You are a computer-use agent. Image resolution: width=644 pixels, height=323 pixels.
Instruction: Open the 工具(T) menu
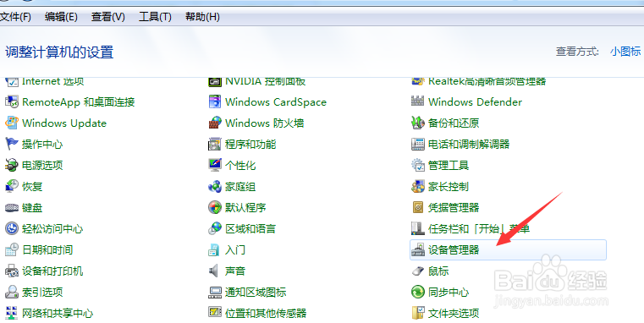[155, 17]
